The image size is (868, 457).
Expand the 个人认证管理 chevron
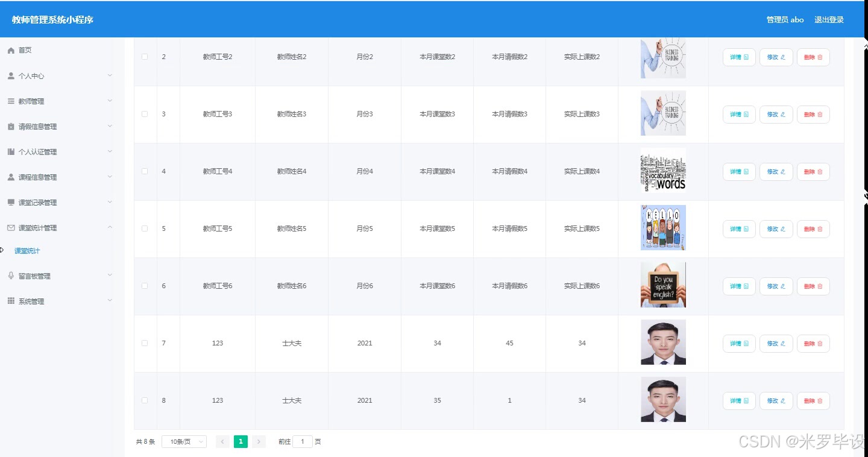click(110, 151)
